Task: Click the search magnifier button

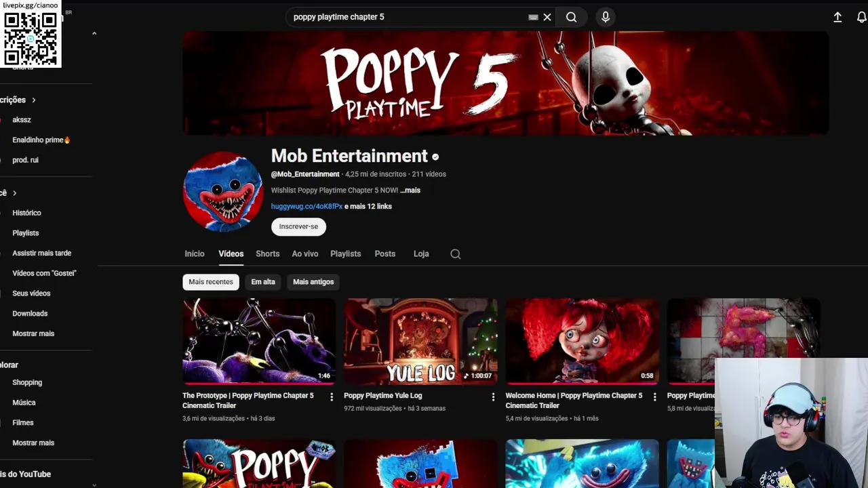Action: [x=572, y=17]
